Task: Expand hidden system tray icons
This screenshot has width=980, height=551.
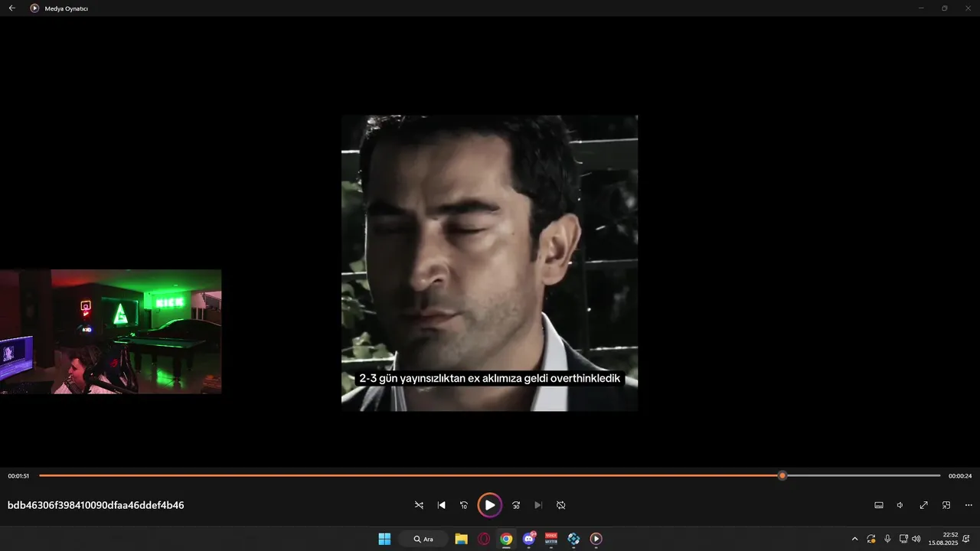Action: coord(854,539)
